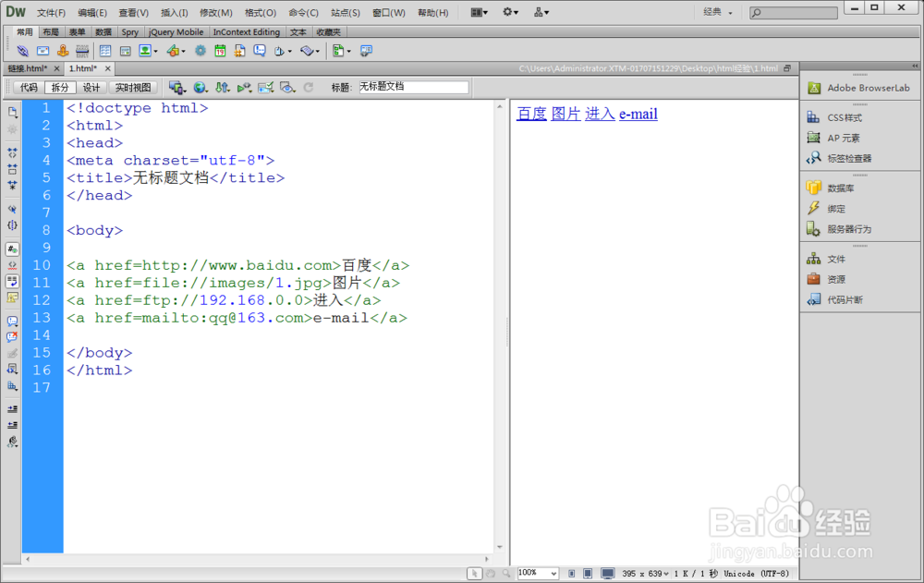Select the Select tool arrow in status bar

(x=474, y=573)
